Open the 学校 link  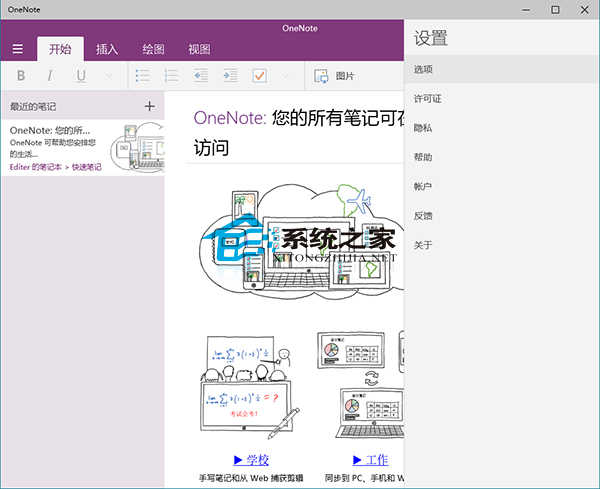point(251,459)
